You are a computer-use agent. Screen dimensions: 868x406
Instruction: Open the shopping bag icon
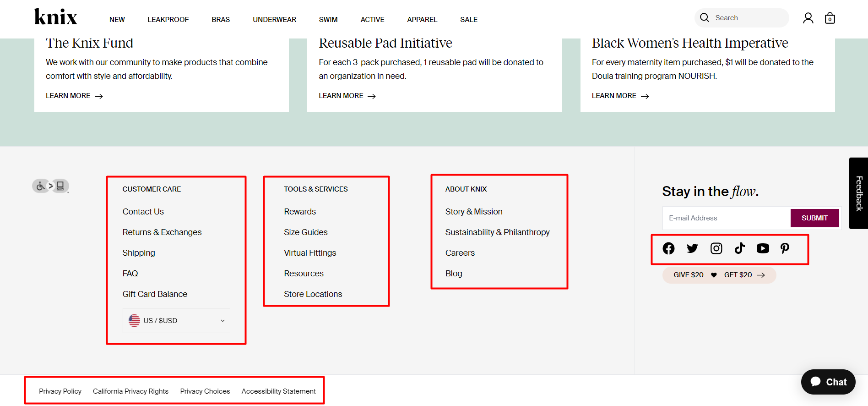(x=830, y=18)
